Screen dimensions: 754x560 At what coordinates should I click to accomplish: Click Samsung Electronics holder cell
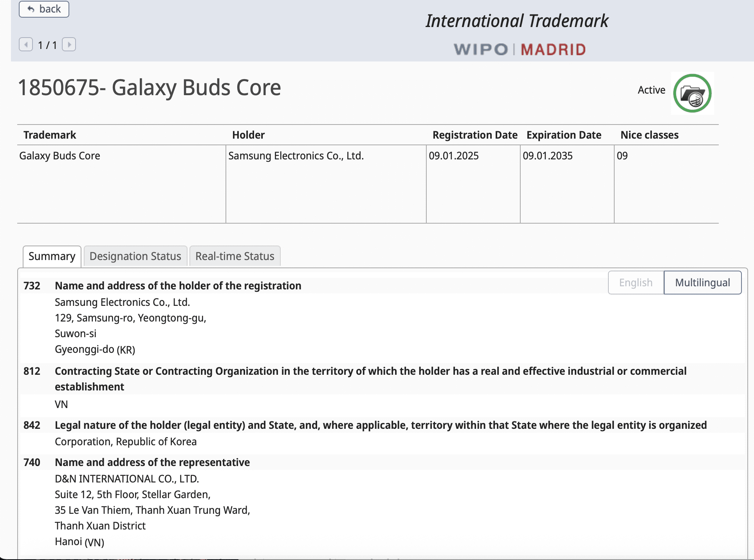(x=296, y=156)
